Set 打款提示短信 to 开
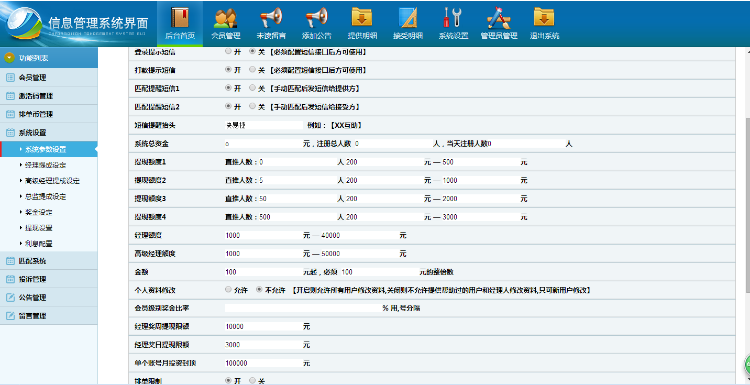The width and height of the screenshot is (750, 385). [228, 70]
